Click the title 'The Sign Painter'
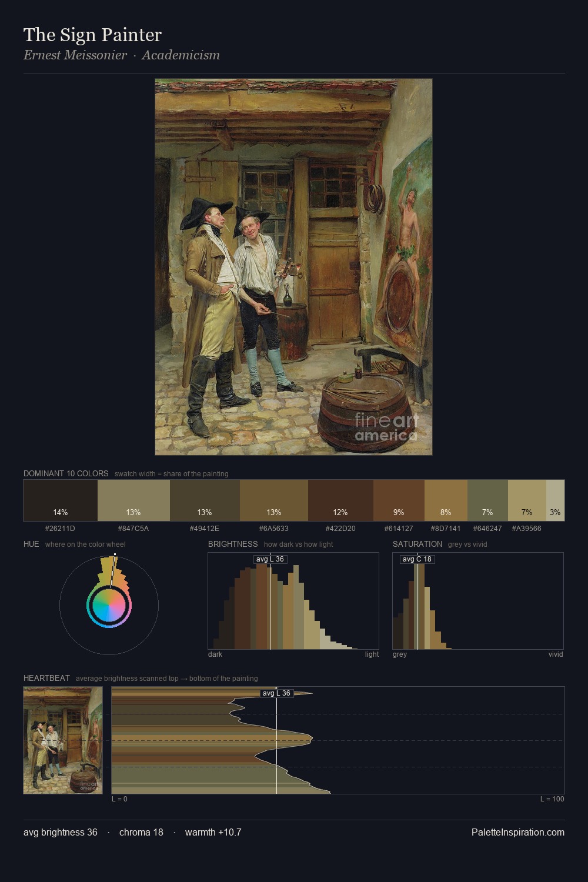Screen dimensions: 588x882 (x=92, y=35)
